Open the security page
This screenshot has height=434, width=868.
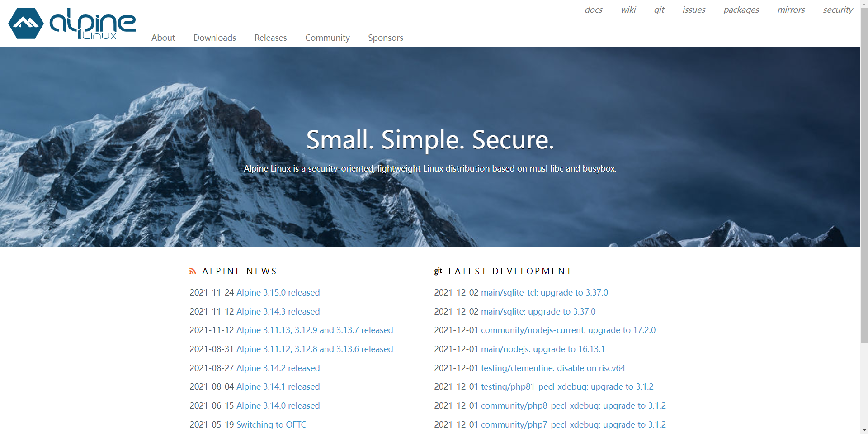click(x=838, y=10)
